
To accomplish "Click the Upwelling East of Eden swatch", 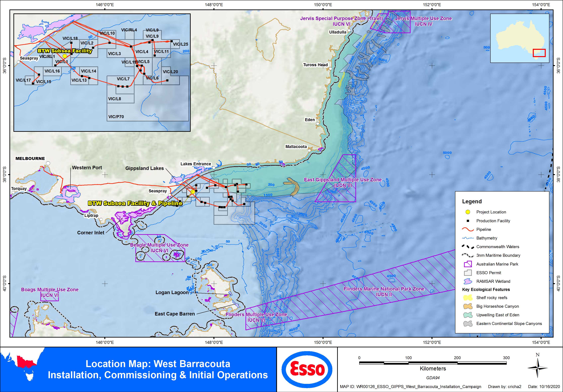I will coord(468,315).
